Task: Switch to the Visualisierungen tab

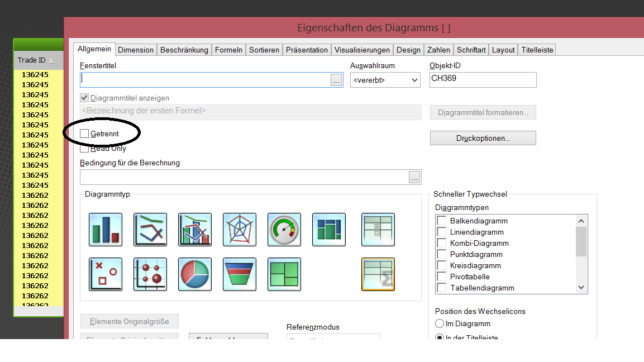Action: (x=362, y=50)
